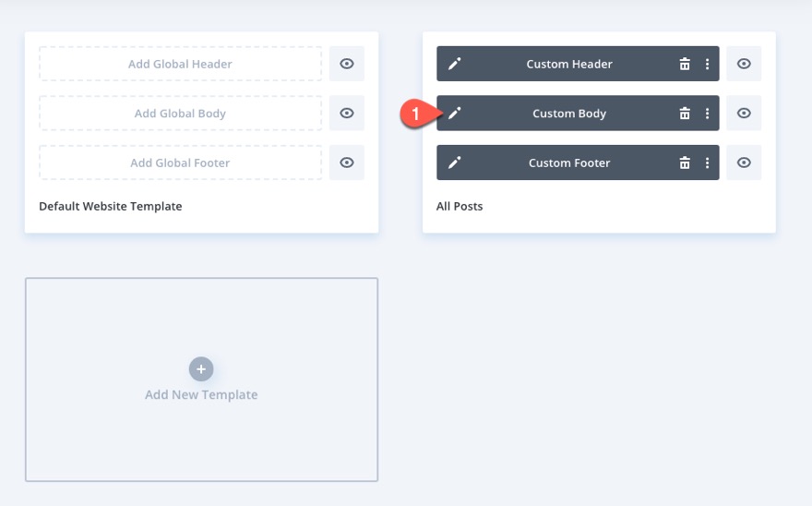
Task: Toggle visibility of the Global Footer
Action: click(x=347, y=163)
